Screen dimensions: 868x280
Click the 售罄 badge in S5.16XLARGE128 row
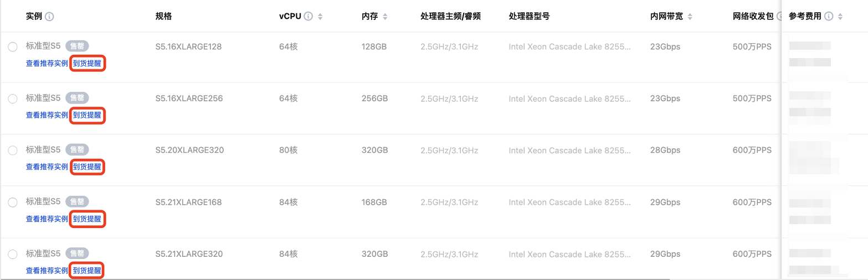tap(78, 46)
